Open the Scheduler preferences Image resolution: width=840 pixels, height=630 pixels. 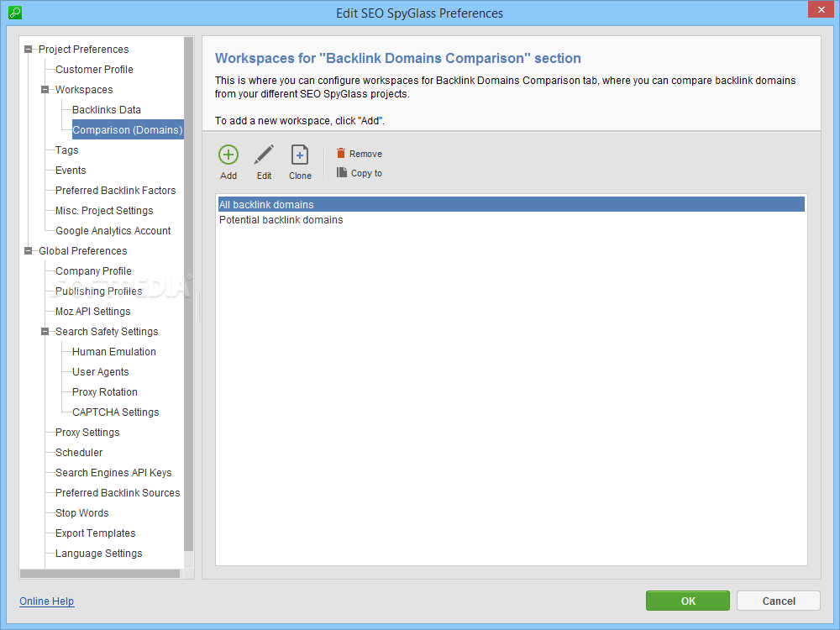(79, 453)
